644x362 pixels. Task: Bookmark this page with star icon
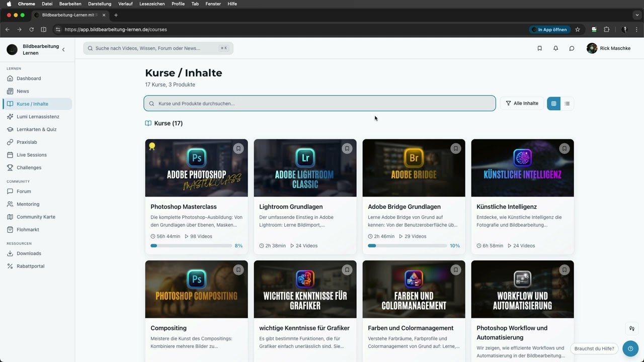click(578, 30)
